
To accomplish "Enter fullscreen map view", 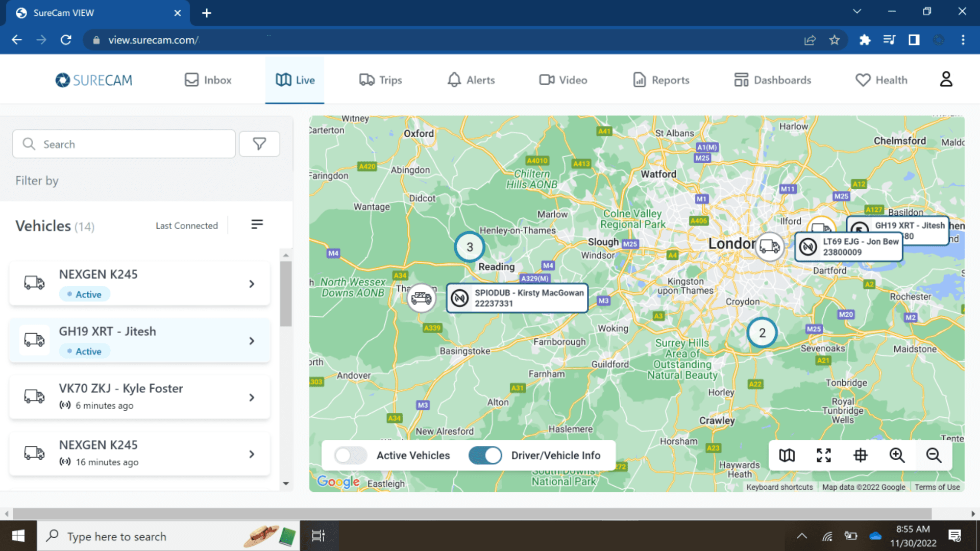I will 823,455.
